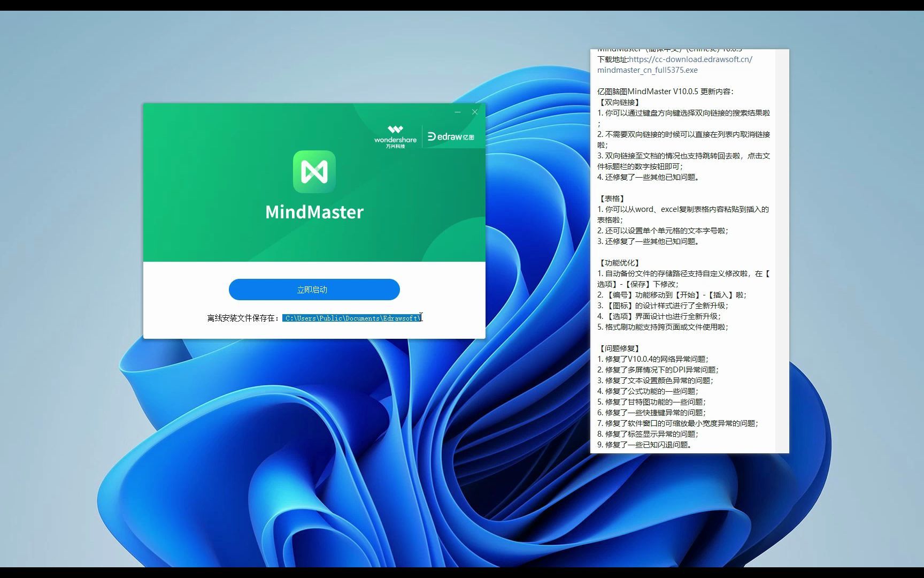Click the 立即启动 launch button
The image size is (924, 578).
tap(314, 290)
